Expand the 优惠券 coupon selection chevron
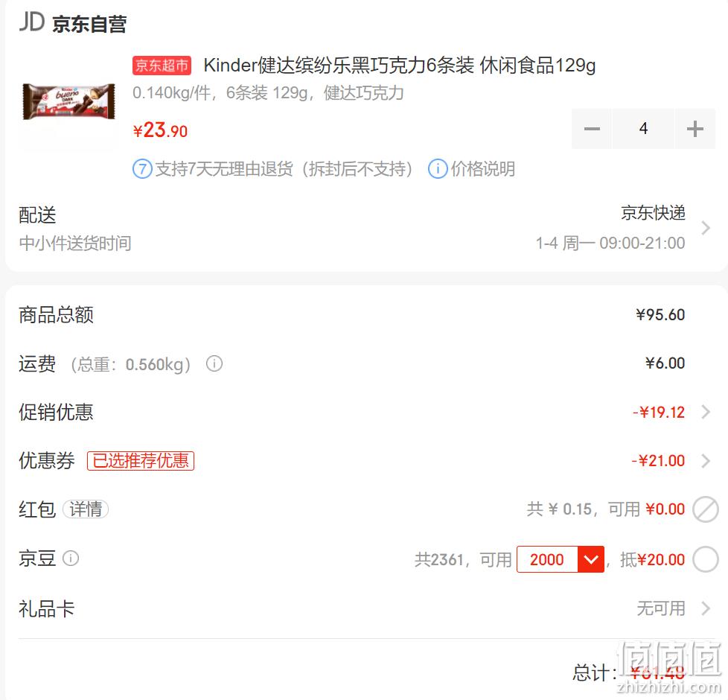728x700 pixels. pos(706,461)
